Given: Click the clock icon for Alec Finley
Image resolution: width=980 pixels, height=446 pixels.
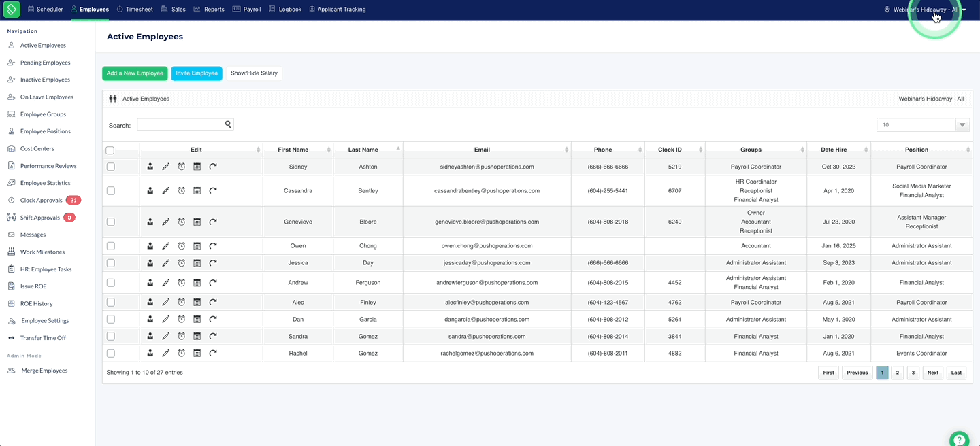Looking at the screenshot, I should tap(182, 303).
